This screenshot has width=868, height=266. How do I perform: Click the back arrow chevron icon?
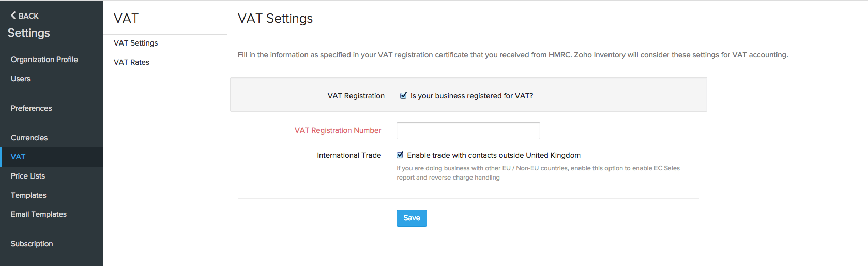coord(13,16)
